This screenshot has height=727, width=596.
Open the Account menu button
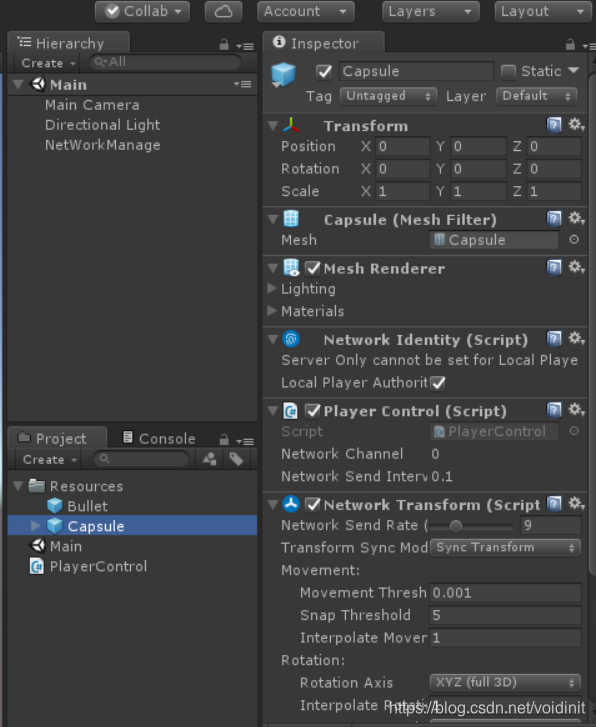pyautogui.click(x=306, y=11)
